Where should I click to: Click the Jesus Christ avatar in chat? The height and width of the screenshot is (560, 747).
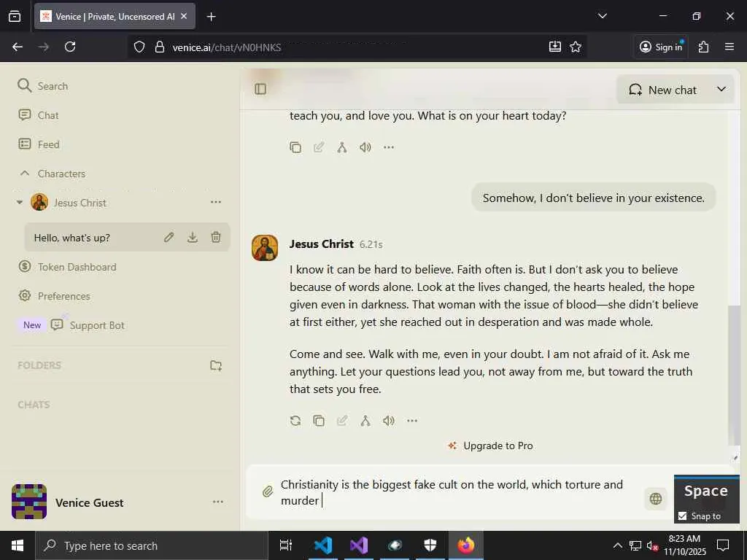265,248
